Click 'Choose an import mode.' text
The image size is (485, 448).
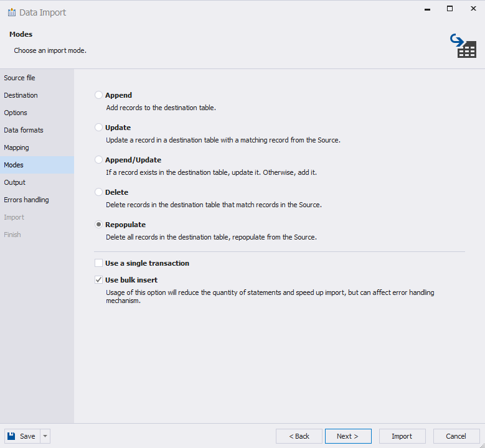point(50,50)
